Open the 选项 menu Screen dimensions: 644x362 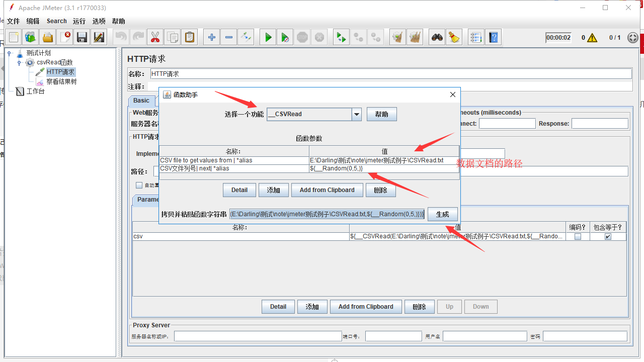tap(99, 21)
